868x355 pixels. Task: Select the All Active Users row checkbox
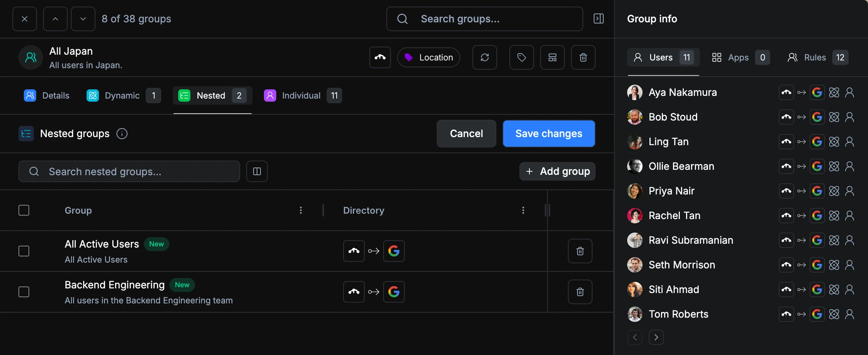tap(24, 251)
